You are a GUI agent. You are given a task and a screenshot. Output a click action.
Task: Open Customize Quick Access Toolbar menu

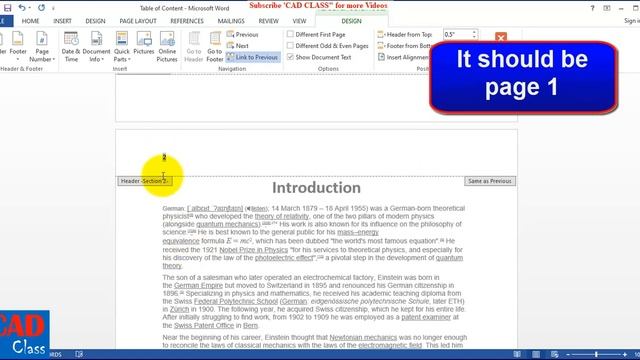[53, 8]
